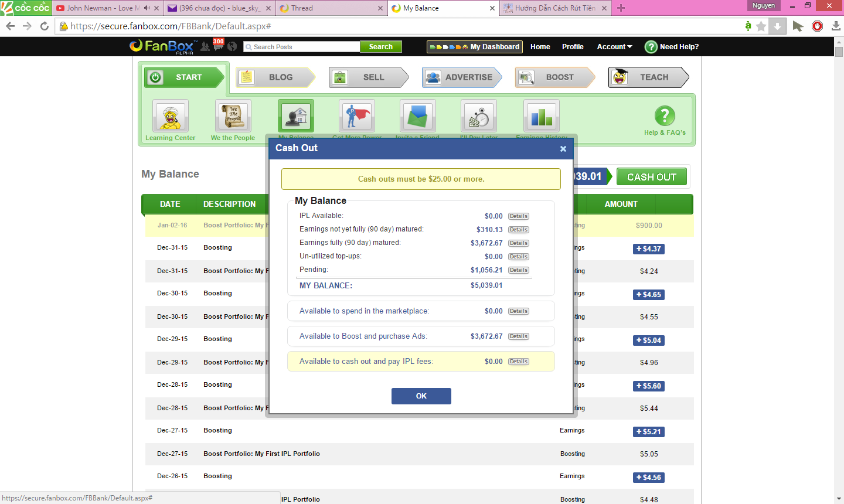This screenshot has width=844, height=504.
Task: Click the FanBox logo
Action: (162, 46)
